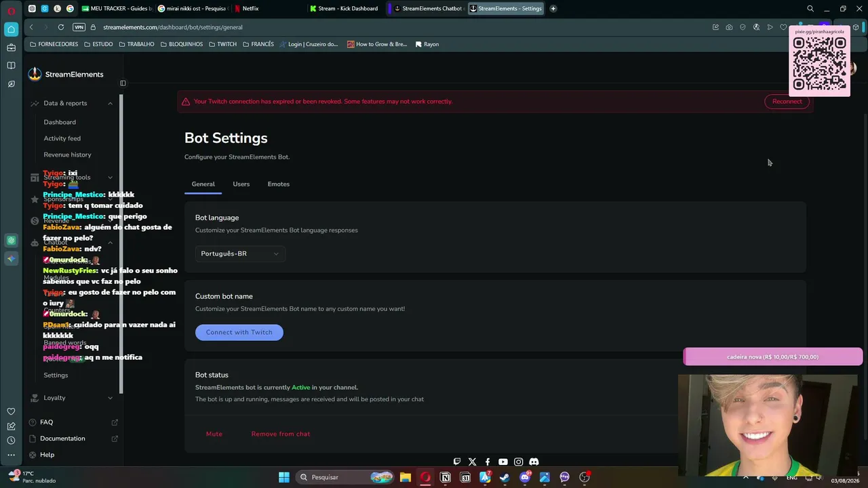Click the Twitch icon in the footer

tap(457, 462)
